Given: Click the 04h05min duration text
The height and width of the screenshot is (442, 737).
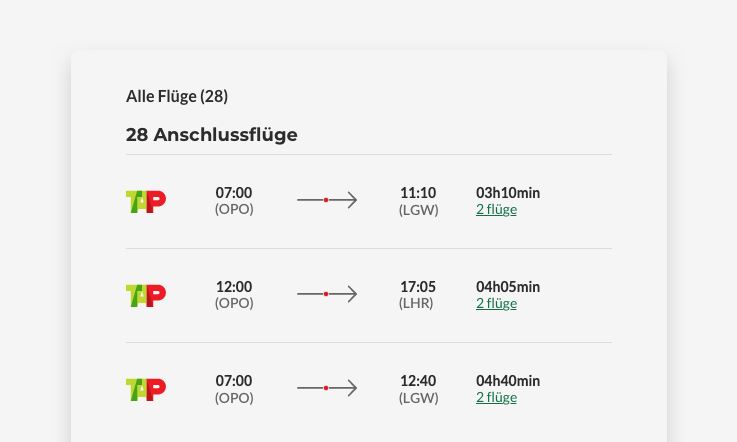Looking at the screenshot, I should point(508,286).
